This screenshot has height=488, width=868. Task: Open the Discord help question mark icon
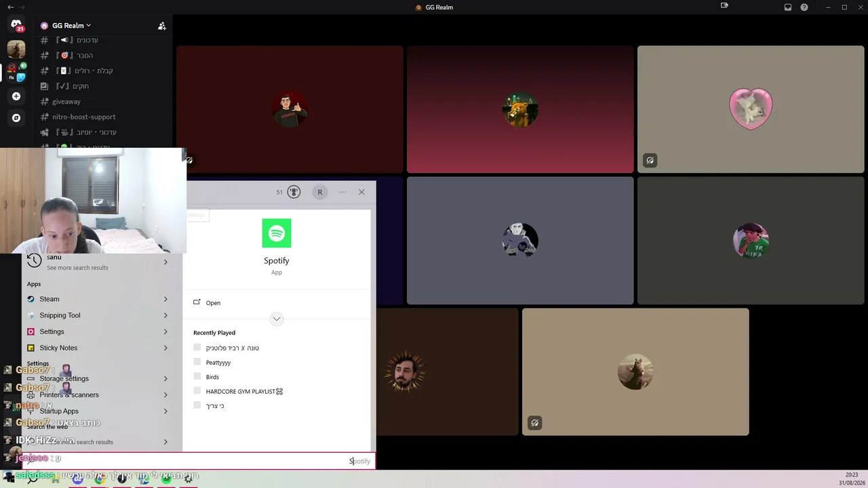[x=804, y=7]
